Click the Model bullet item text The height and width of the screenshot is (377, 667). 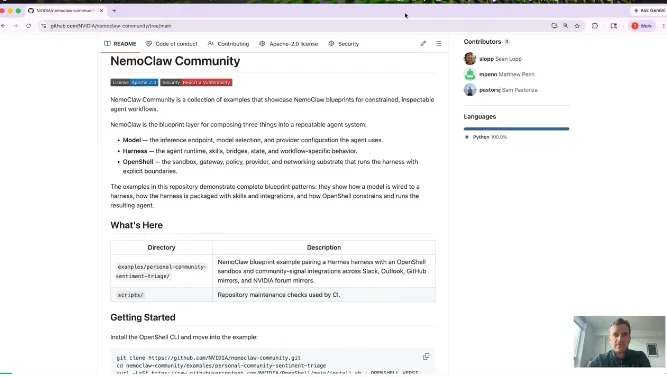253,140
